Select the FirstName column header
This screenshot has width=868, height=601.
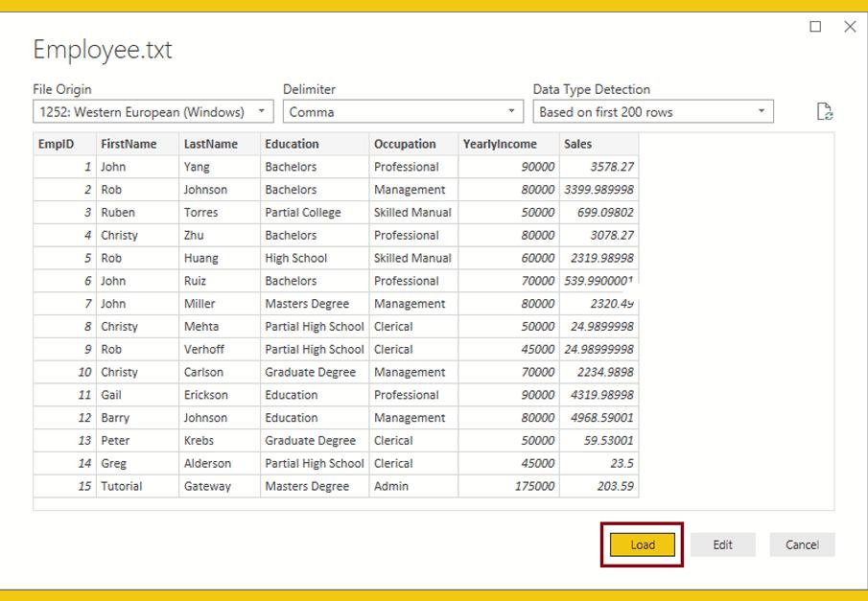[x=138, y=144]
